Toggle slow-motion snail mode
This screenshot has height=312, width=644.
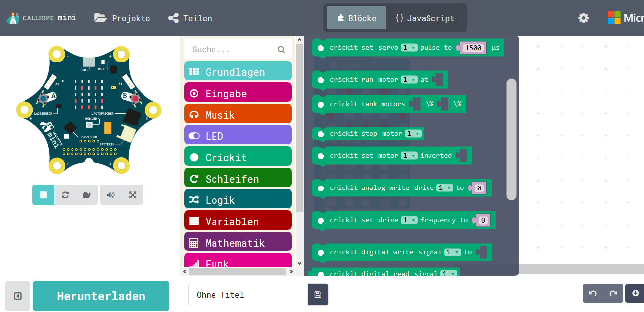point(87,195)
